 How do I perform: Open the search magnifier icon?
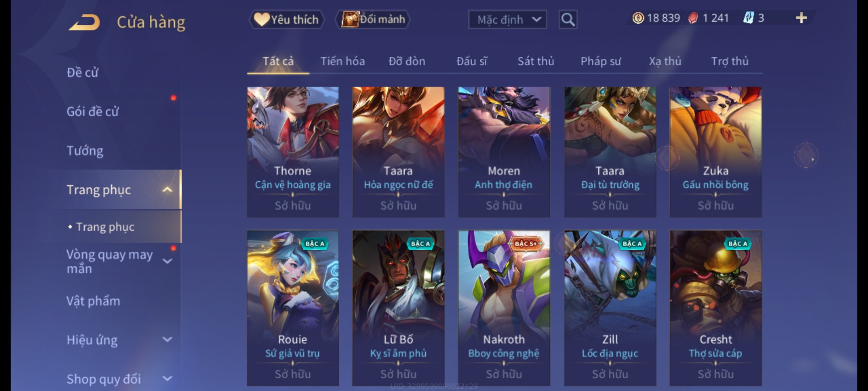pos(568,20)
